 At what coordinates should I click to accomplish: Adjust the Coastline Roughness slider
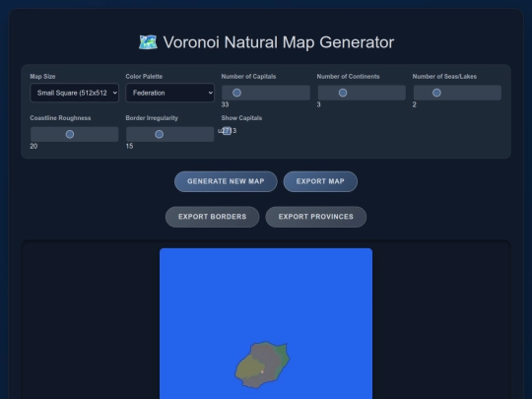[74, 134]
